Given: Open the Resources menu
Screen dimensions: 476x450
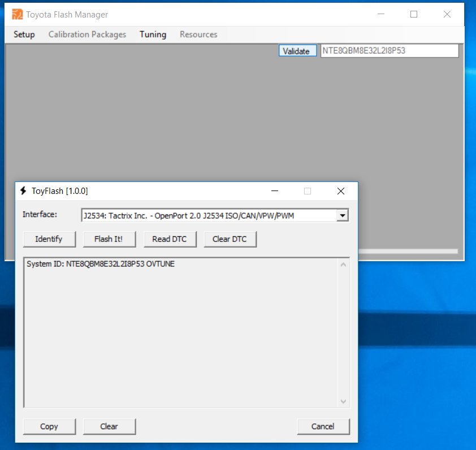Looking at the screenshot, I should click(198, 34).
